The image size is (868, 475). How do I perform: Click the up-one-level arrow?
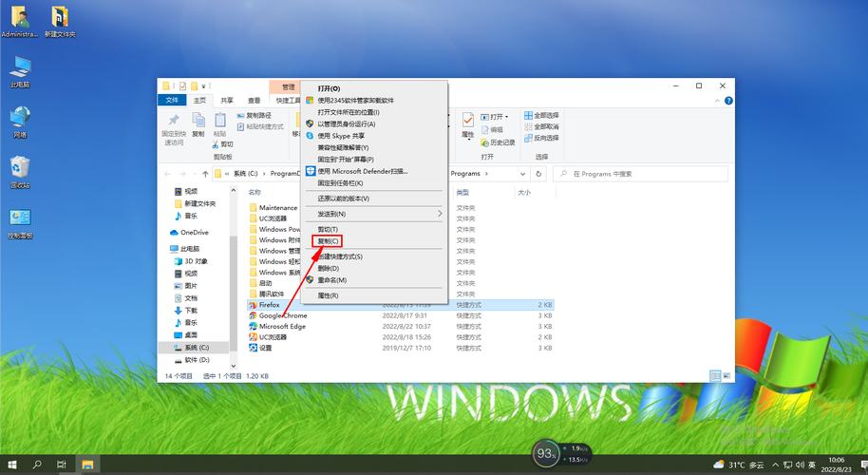click(x=205, y=174)
